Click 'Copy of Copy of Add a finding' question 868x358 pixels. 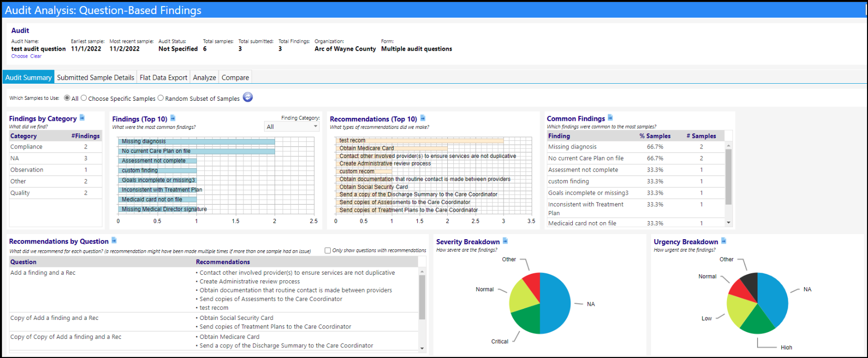66,337
